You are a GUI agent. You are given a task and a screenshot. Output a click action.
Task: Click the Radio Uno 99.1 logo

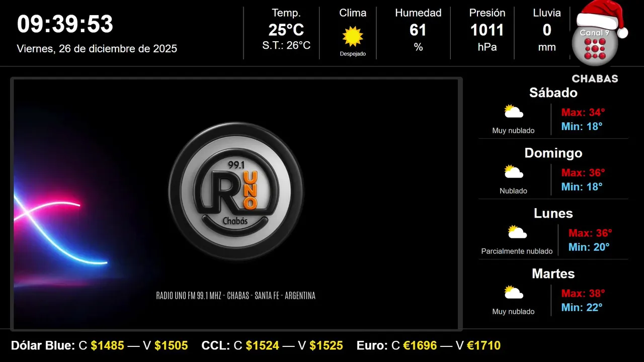(x=236, y=191)
